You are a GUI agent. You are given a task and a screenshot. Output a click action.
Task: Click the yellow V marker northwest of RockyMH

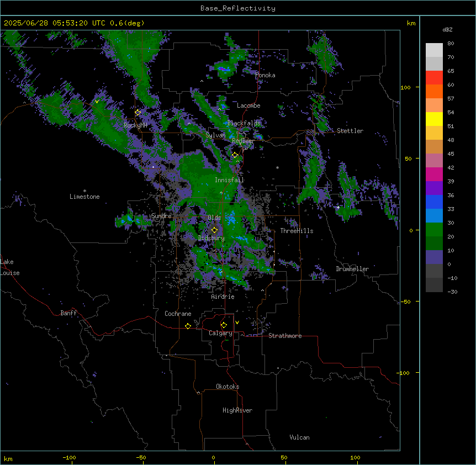coord(97,102)
